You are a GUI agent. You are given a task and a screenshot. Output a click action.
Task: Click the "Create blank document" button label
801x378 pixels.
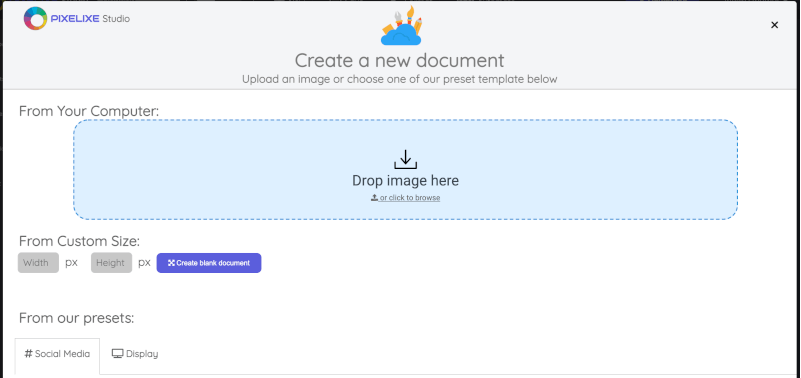(x=213, y=263)
